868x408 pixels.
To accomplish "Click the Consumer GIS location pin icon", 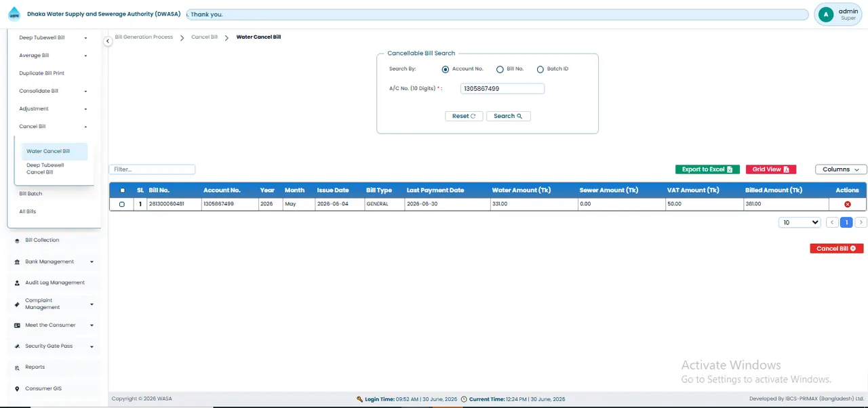I will tap(17, 389).
